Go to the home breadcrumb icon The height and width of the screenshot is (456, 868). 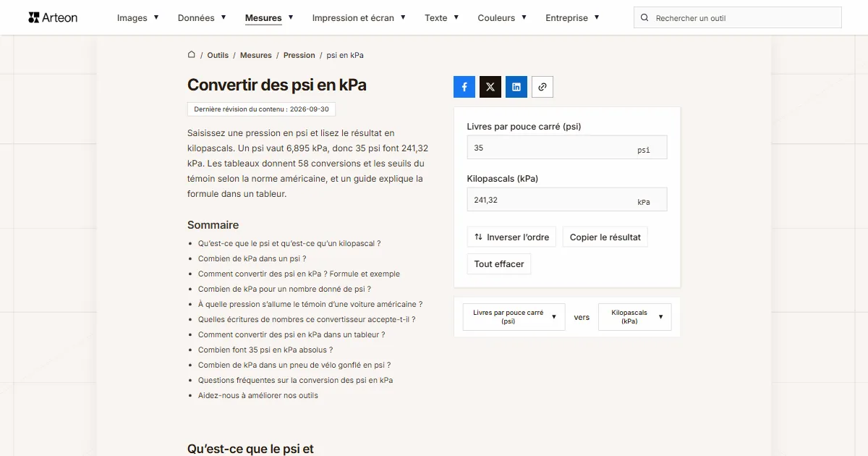pyautogui.click(x=192, y=54)
